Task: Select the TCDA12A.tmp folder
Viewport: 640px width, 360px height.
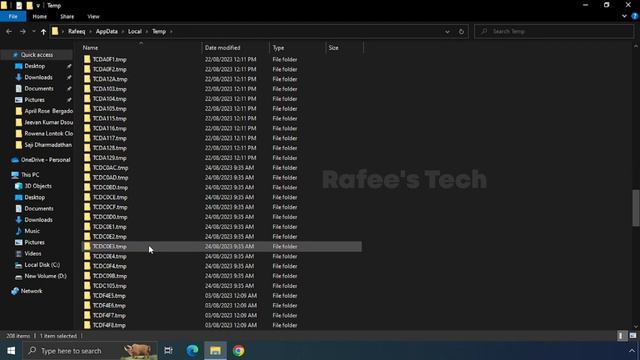Action: pyautogui.click(x=110, y=79)
